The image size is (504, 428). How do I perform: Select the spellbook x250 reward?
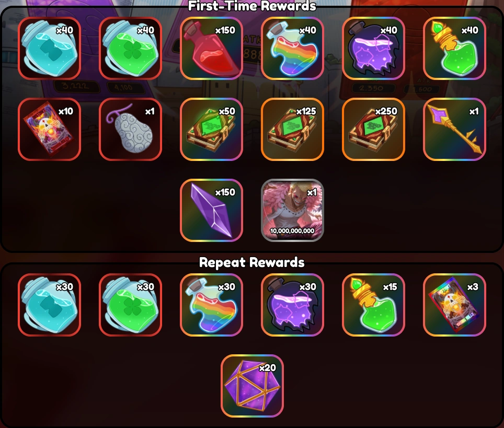pyautogui.click(x=373, y=129)
